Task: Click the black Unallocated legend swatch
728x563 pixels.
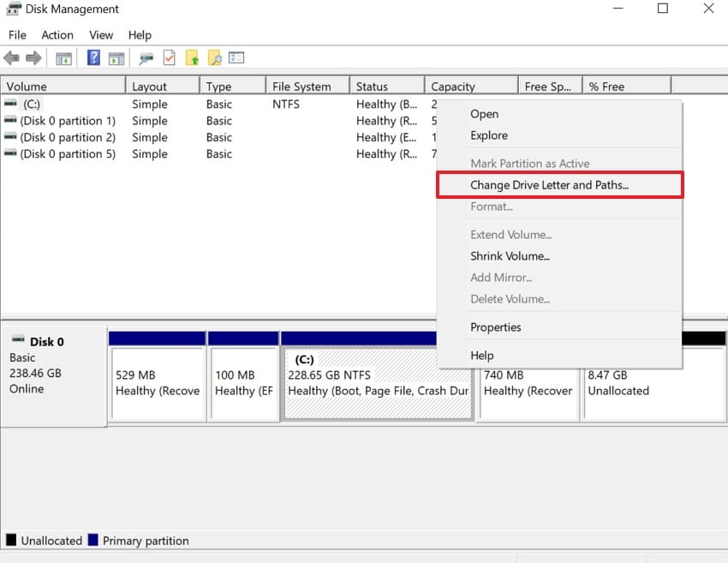Action: (11, 540)
